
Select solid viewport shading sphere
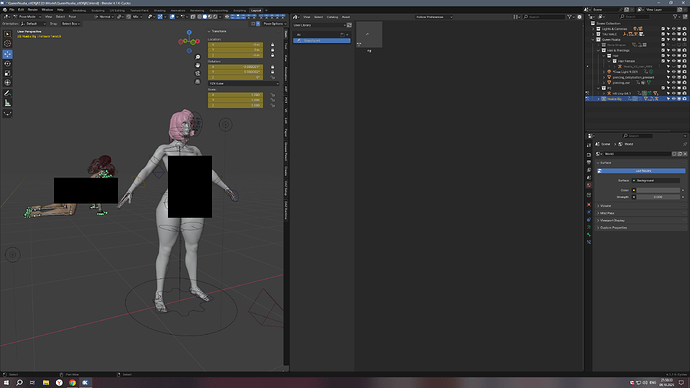(x=205, y=17)
